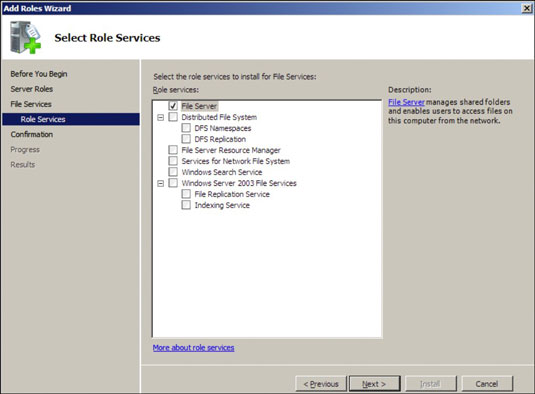Uncheck the File Server checkbox

[173, 106]
